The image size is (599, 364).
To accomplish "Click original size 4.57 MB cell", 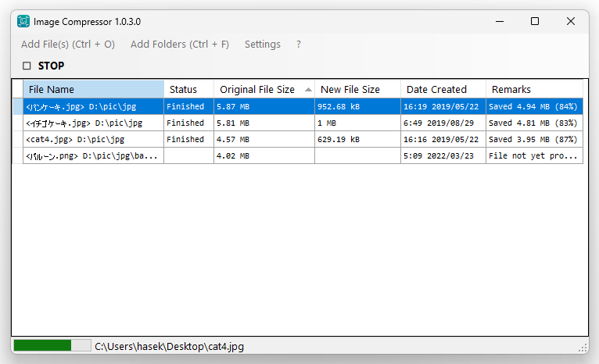I will [x=264, y=139].
